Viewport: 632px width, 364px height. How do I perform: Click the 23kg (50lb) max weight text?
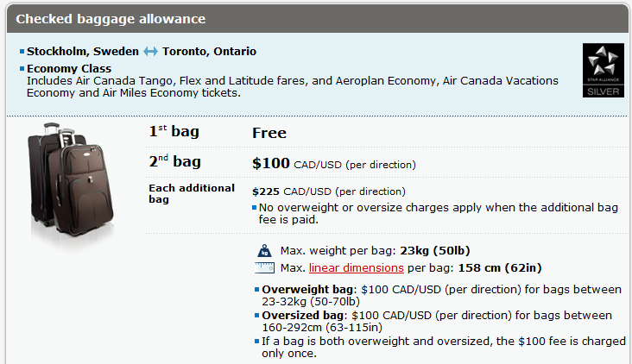point(433,251)
